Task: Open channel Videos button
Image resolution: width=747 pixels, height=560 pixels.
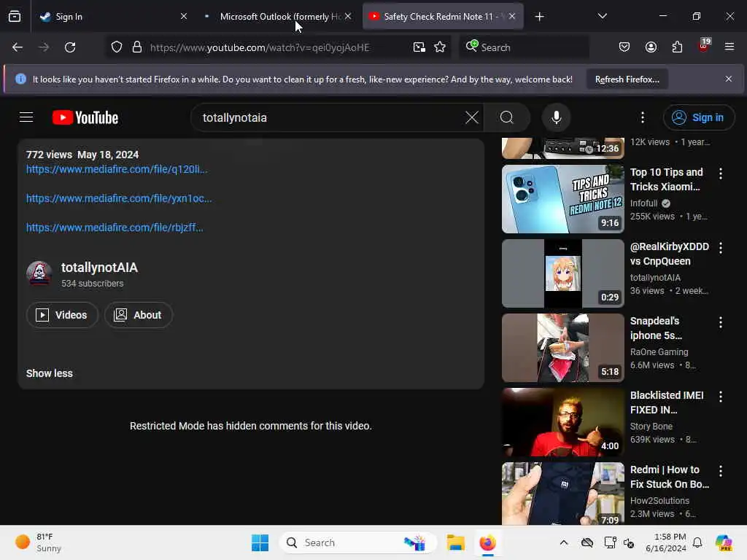Action: tap(62, 315)
